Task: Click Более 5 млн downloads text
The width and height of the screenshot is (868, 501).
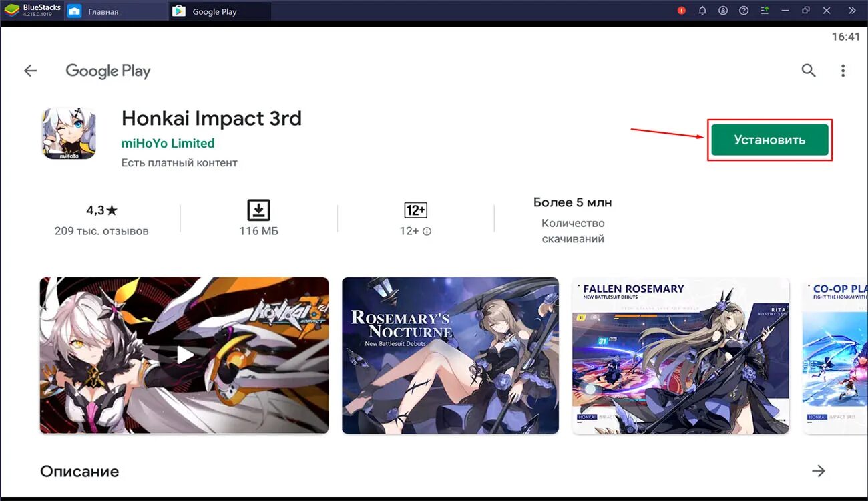Action: pos(572,202)
